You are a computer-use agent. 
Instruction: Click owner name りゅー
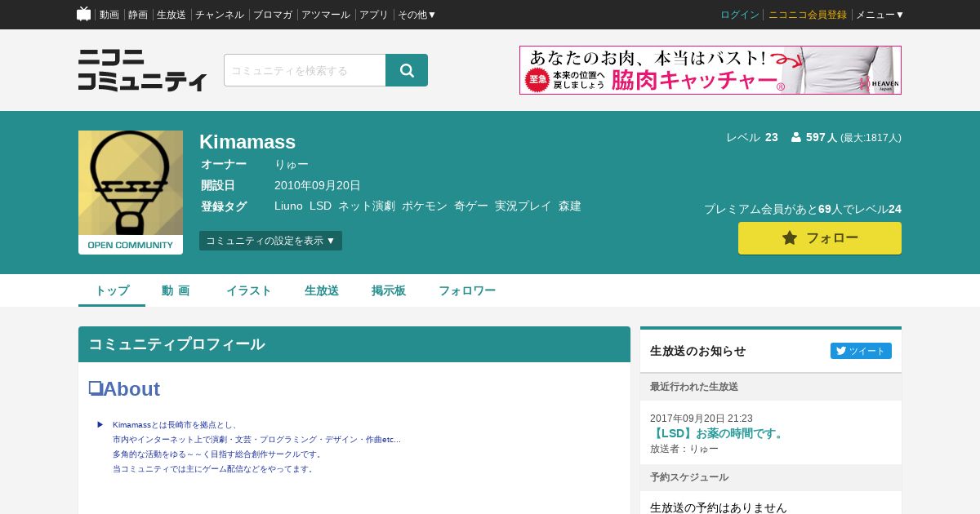click(x=292, y=164)
